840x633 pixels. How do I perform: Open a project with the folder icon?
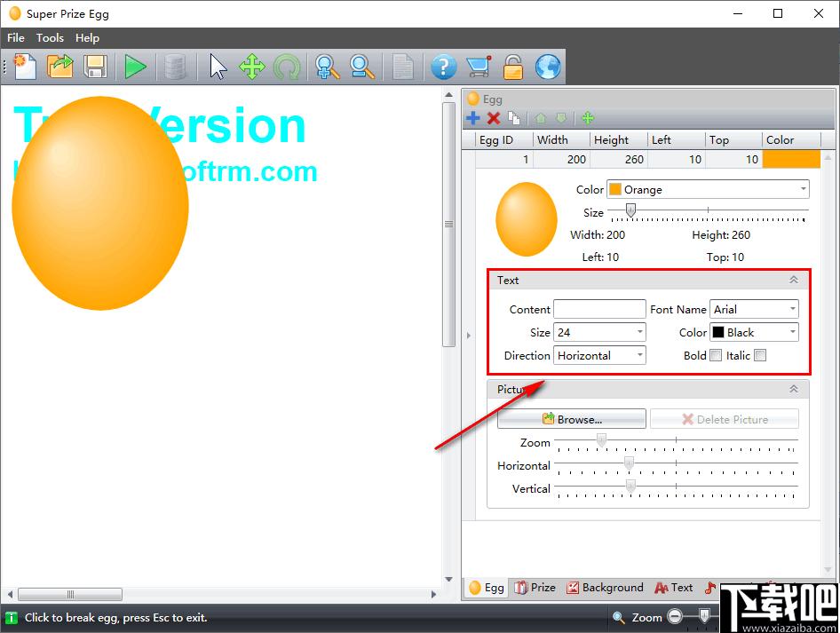coord(60,67)
